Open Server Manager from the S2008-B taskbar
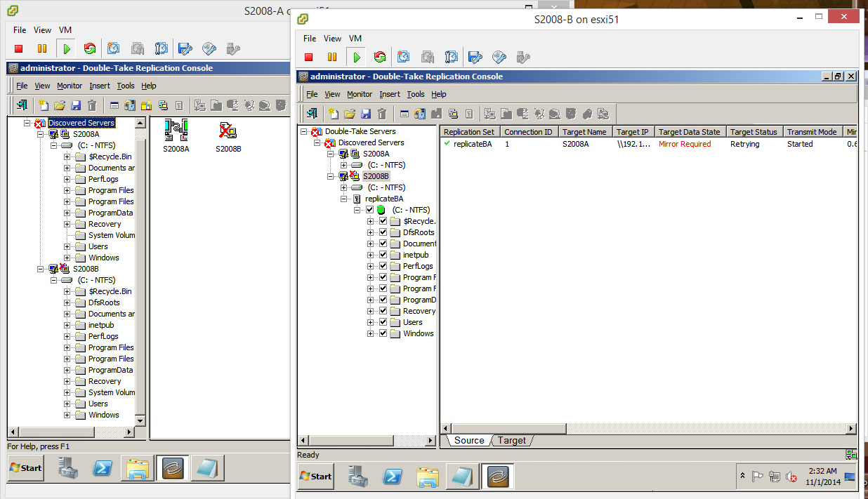The width and height of the screenshot is (868, 499). point(358,477)
